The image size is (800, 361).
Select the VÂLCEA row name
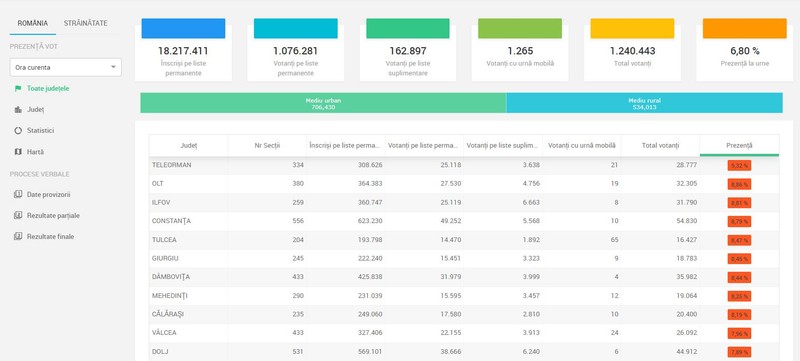click(164, 332)
